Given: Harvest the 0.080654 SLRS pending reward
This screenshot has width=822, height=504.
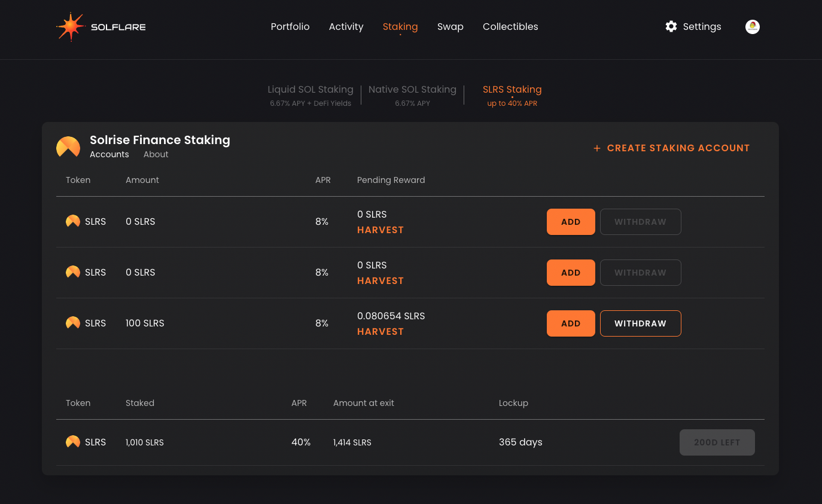Looking at the screenshot, I should coord(380,331).
